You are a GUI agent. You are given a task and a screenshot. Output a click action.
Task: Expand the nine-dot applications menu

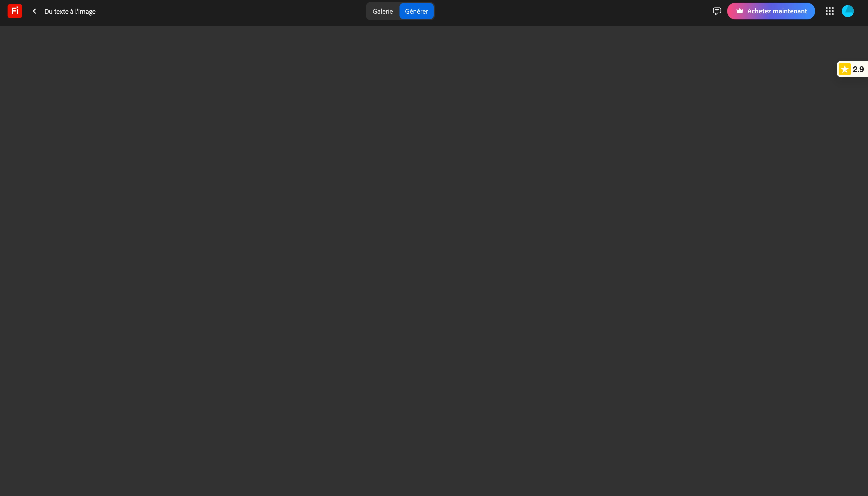pos(829,11)
